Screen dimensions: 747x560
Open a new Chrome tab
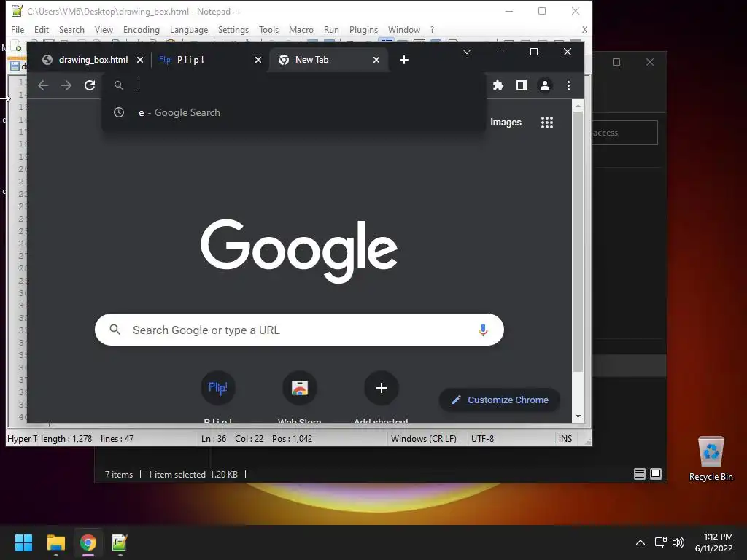(404, 60)
